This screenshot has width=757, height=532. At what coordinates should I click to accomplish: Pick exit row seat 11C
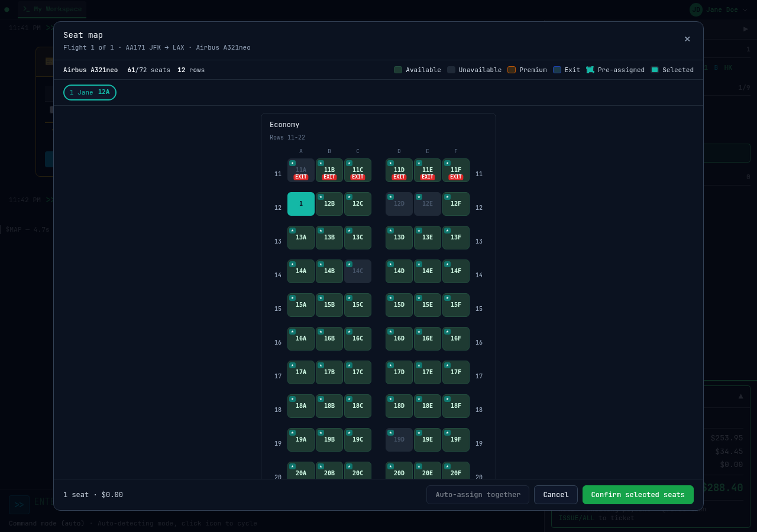358,170
